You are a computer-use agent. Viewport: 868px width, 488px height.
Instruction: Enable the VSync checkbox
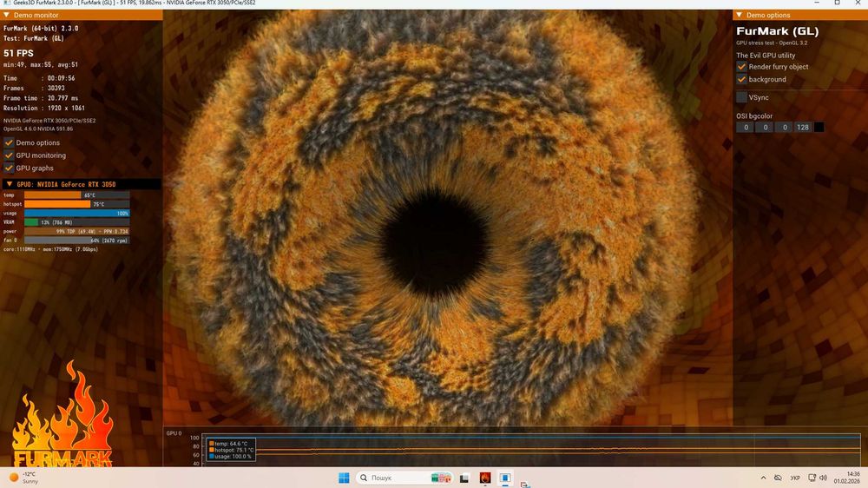[742, 97]
